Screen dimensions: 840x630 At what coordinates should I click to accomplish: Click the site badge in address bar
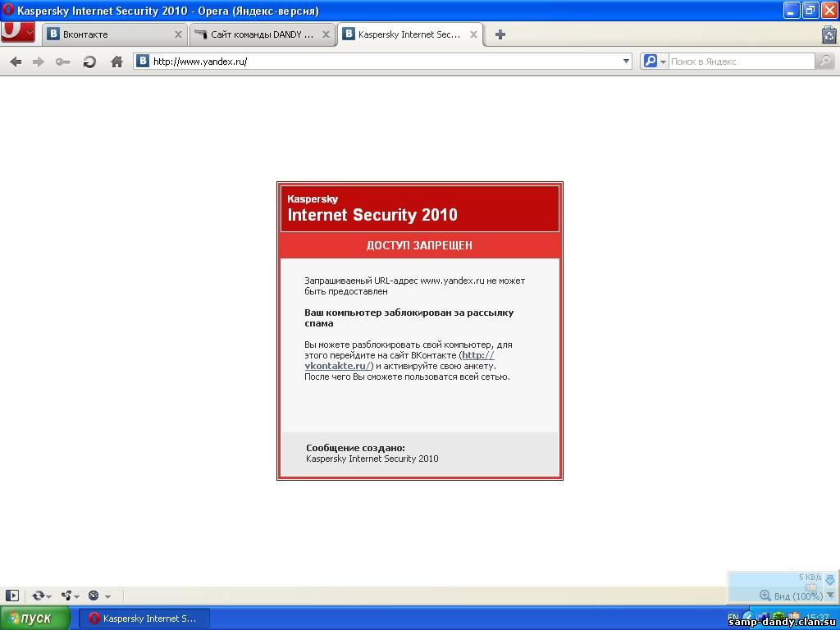click(143, 61)
